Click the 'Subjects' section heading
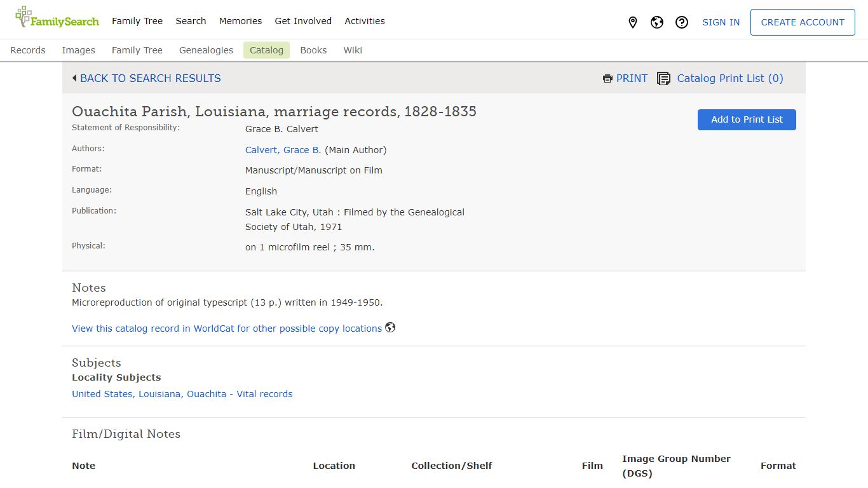The image size is (868, 488). click(96, 363)
